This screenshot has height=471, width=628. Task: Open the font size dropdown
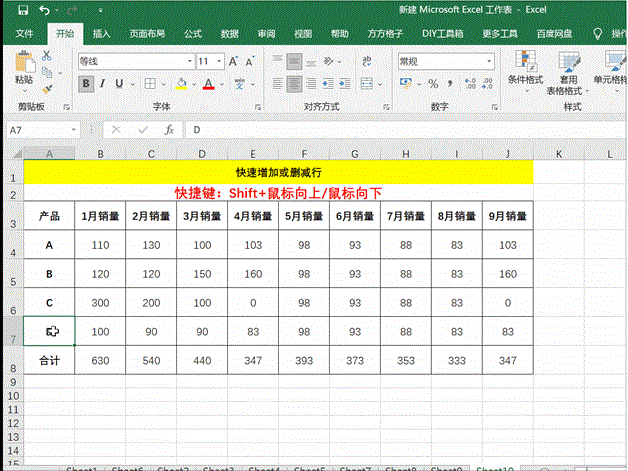[x=220, y=62]
